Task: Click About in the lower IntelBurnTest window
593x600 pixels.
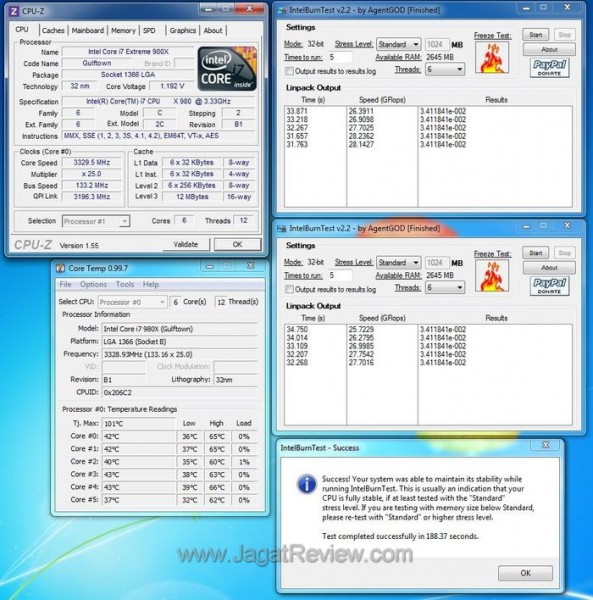Action: [549, 267]
